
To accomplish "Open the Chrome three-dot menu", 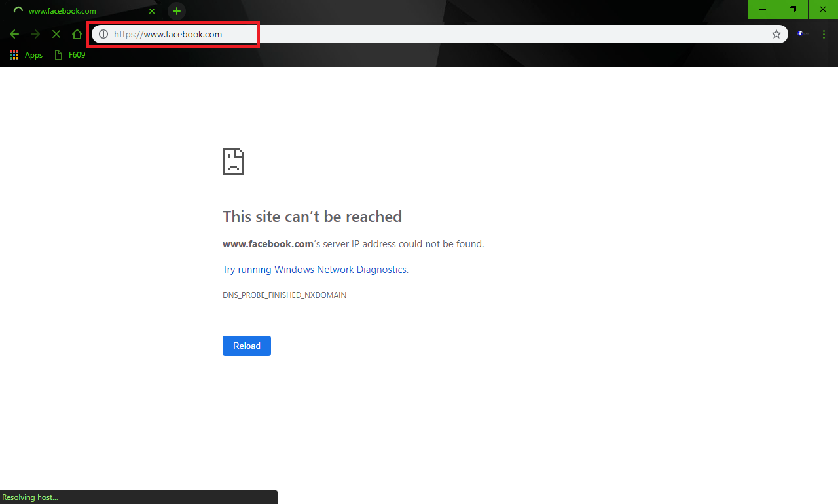I will click(x=824, y=34).
